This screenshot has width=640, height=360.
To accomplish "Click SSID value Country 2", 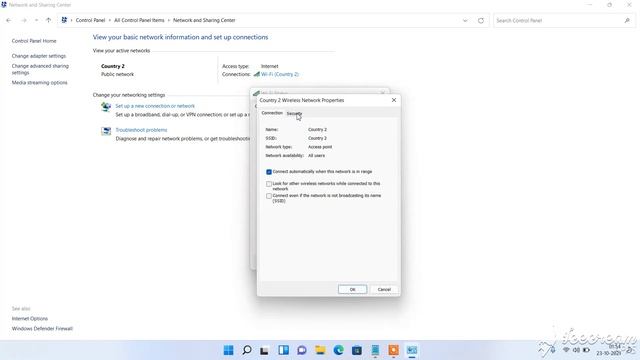I will click(318, 138).
